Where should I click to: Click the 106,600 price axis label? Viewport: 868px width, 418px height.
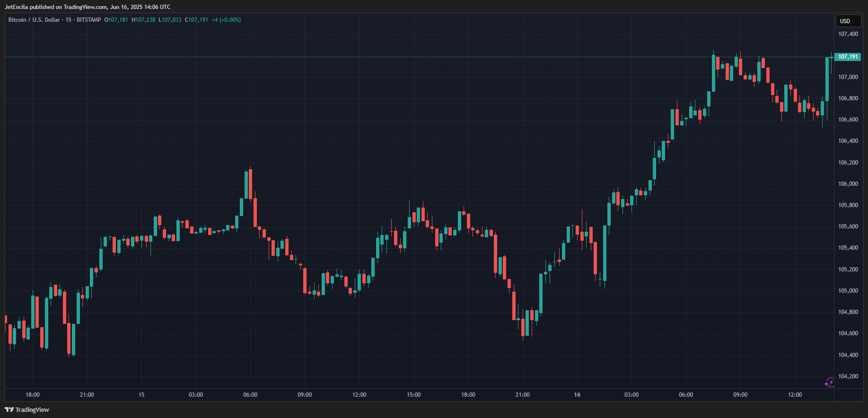[x=848, y=120]
